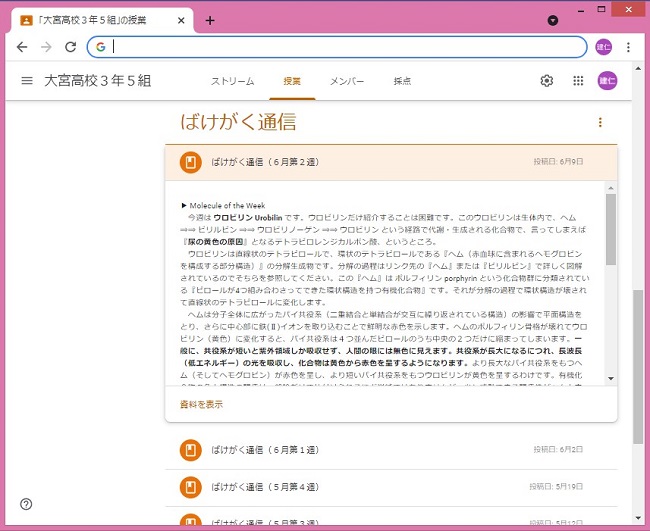Viewport: 650px width, 531px height.
Task: Open the help question mark icon
Action: pyautogui.click(x=26, y=504)
